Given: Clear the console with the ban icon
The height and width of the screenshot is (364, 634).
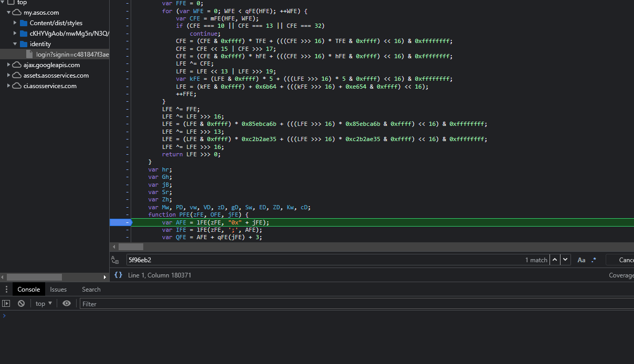Looking at the screenshot, I should [x=21, y=303].
